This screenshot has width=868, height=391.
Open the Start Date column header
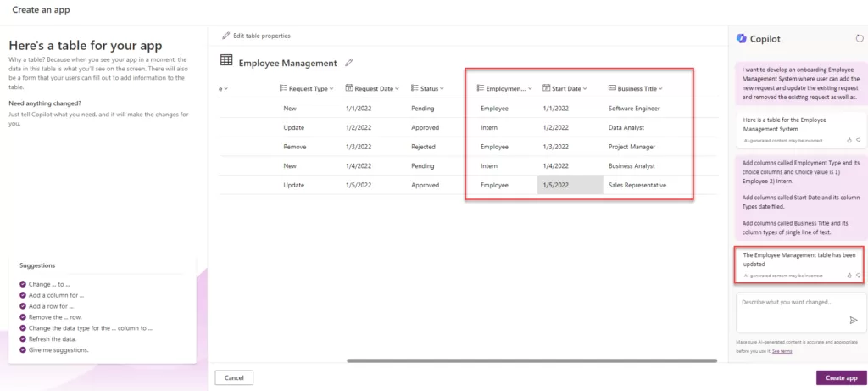pyautogui.click(x=564, y=88)
